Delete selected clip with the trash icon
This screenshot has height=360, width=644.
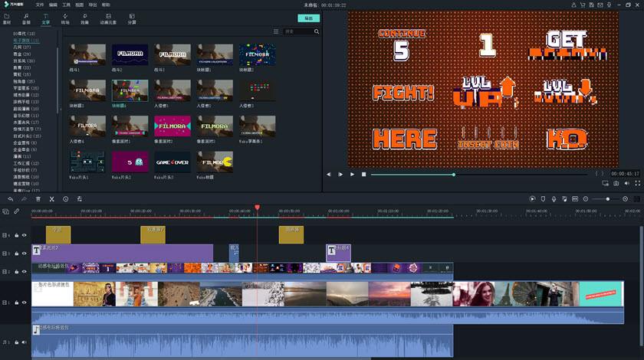coord(38,198)
